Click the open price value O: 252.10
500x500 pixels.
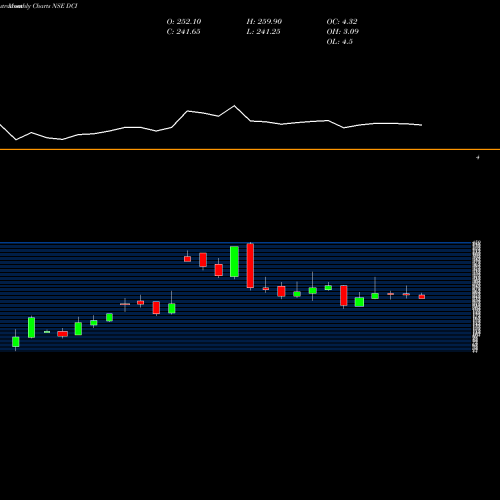(x=184, y=22)
